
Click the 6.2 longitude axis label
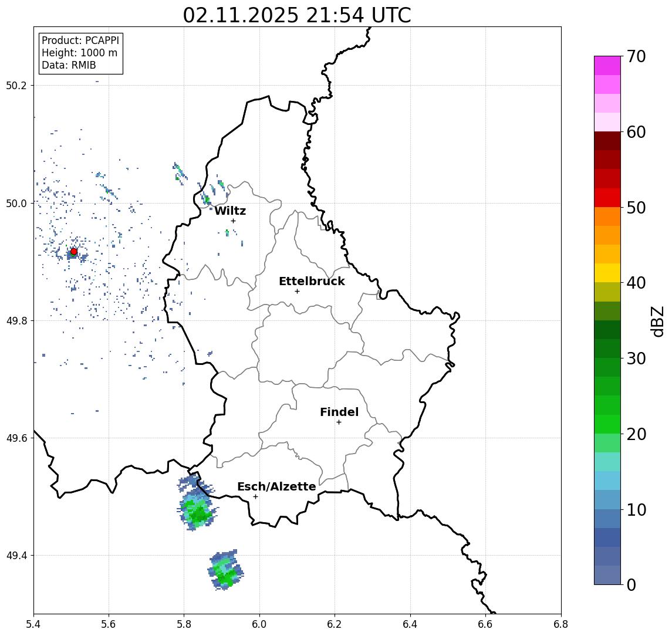(x=335, y=624)
